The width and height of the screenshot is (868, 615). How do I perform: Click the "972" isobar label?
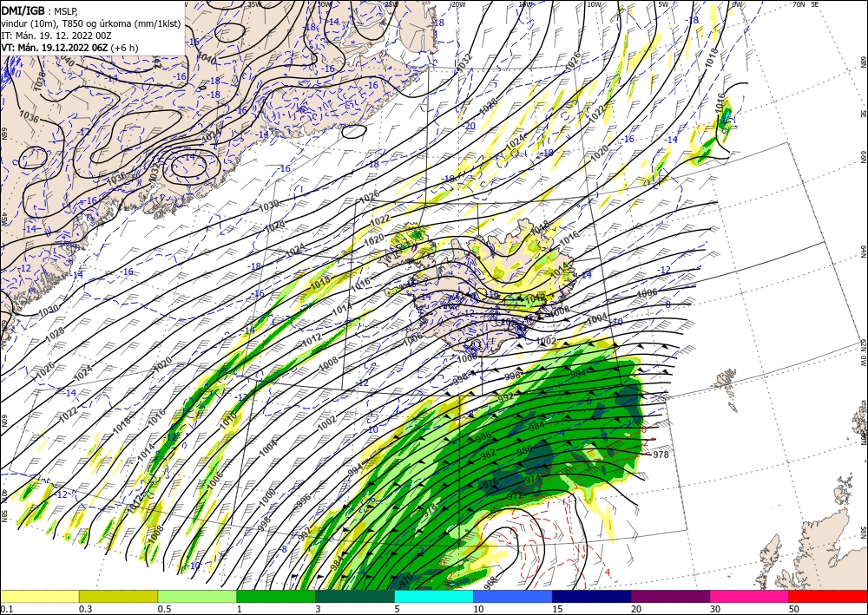pos(514,497)
